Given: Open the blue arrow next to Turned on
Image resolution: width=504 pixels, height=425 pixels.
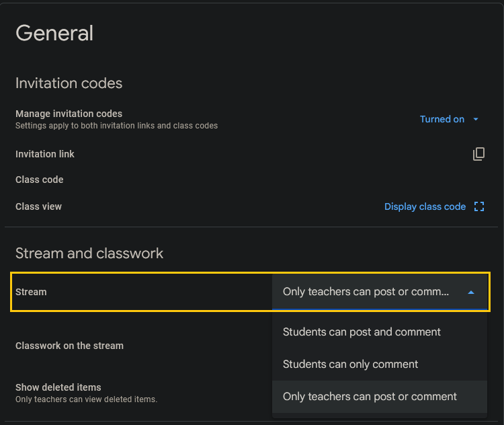Looking at the screenshot, I should tap(476, 120).
